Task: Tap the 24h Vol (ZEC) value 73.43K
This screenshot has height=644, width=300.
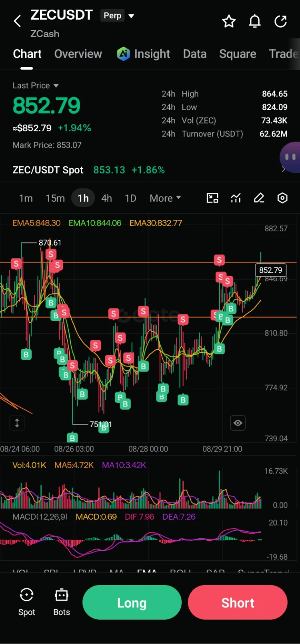Action: click(274, 120)
